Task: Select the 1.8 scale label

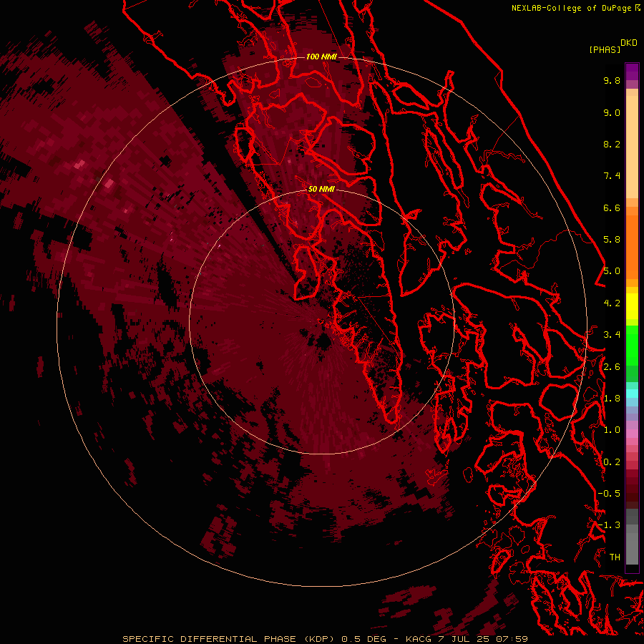Action: 612,399
